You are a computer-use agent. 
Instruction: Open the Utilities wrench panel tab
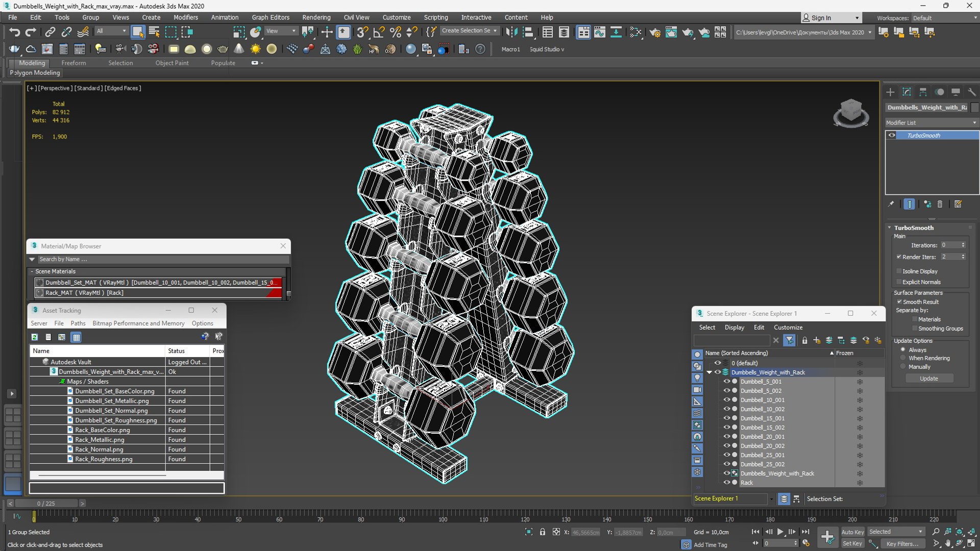pos(972,92)
